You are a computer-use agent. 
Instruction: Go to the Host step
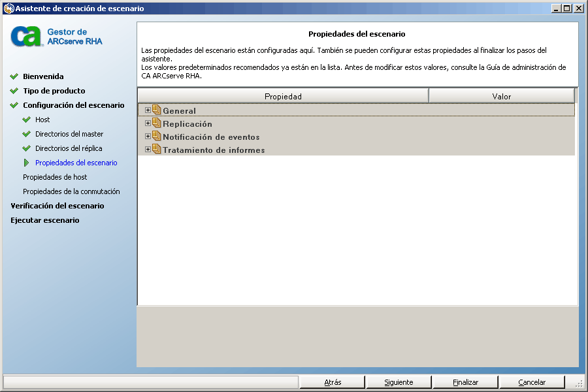[x=42, y=120]
